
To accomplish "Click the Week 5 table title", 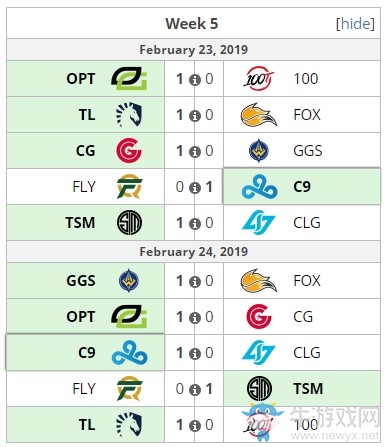I will [x=192, y=24].
